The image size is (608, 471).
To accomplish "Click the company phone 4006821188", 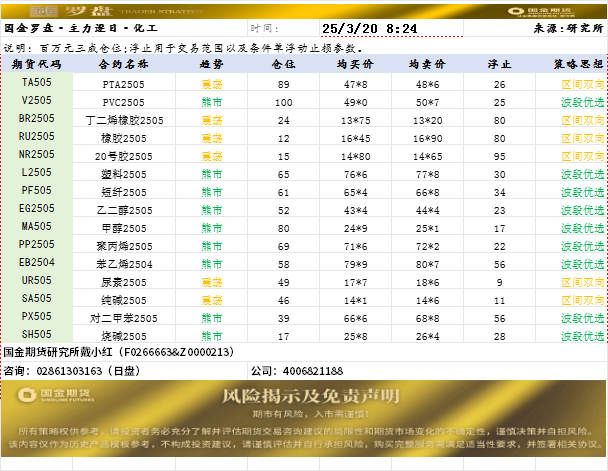I will [313, 371].
